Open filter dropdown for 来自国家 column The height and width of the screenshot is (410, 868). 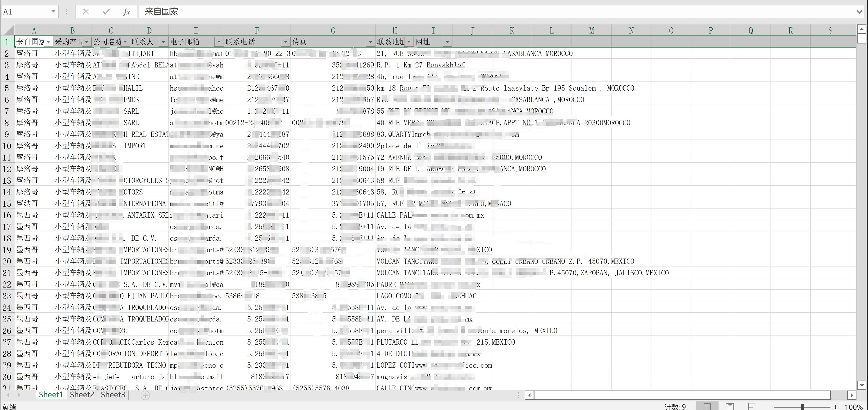[x=48, y=42]
